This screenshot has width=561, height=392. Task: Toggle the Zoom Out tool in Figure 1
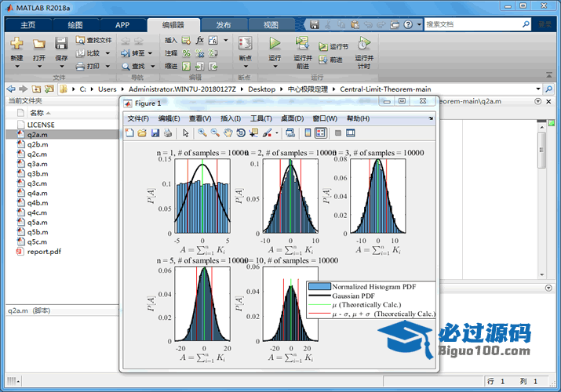[x=215, y=133]
